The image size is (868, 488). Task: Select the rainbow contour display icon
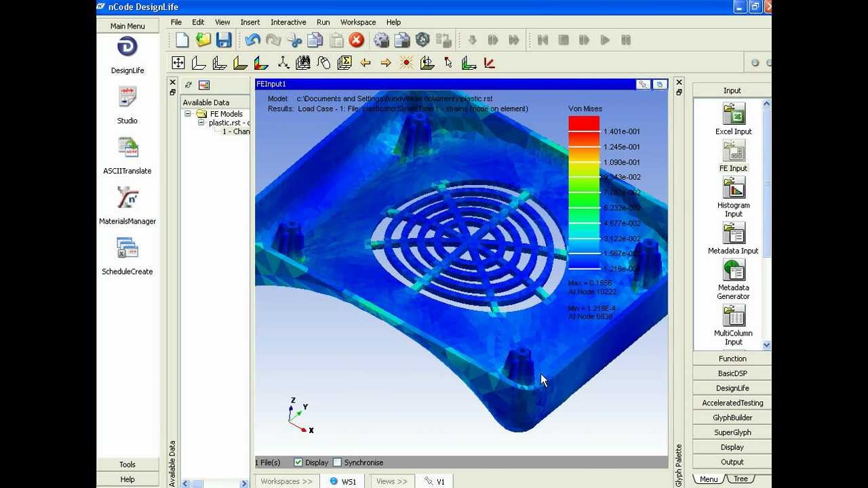261,63
